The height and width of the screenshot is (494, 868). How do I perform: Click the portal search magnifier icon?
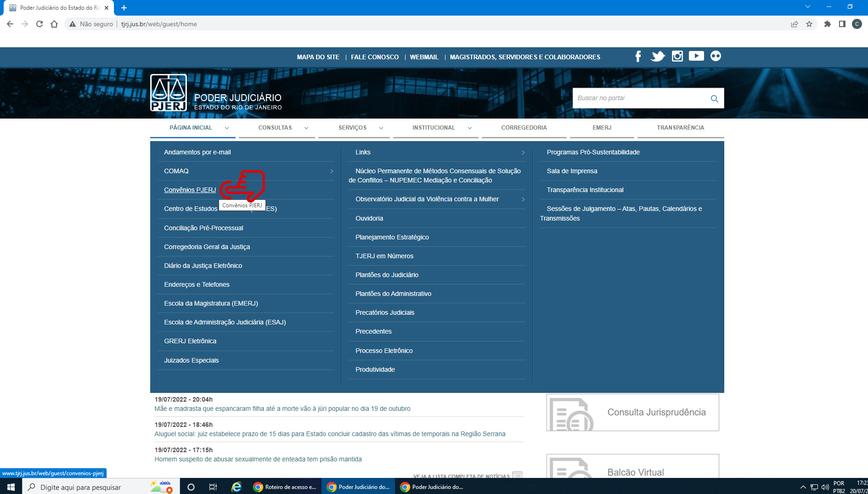pos(714,98)
